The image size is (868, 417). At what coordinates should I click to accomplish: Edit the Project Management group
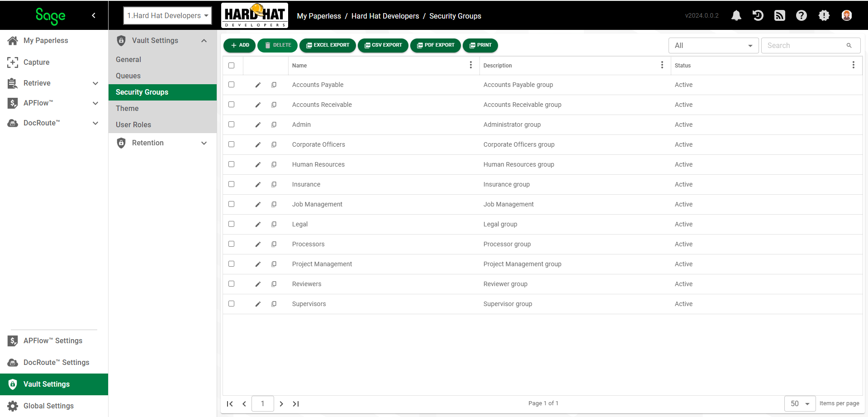click(x=258, y=264)
